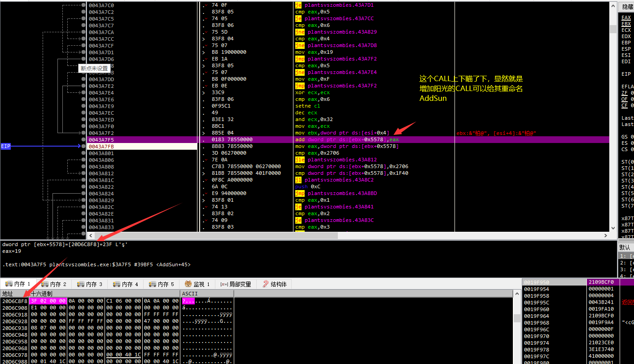This screenshot has height=364, width=634.
Task: Toggle breakpoint dot at address 0043A7C0
Action: [x=83, y=5]
